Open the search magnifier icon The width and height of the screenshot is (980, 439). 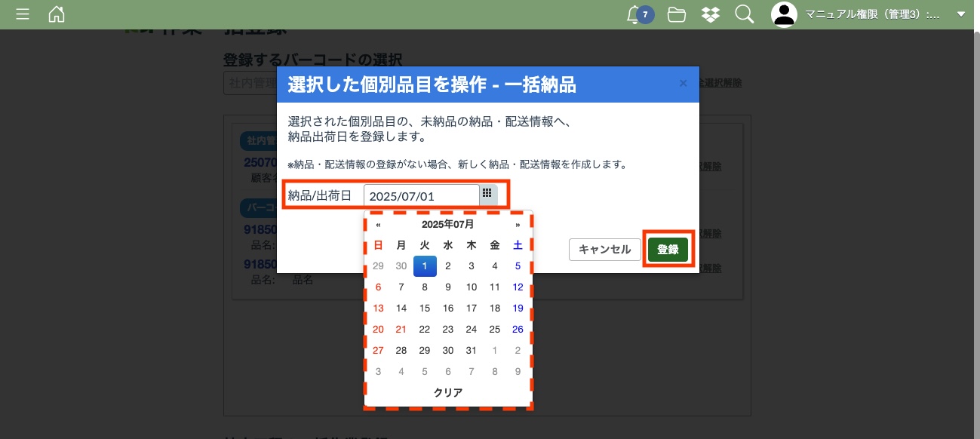[x=744, y=14]
